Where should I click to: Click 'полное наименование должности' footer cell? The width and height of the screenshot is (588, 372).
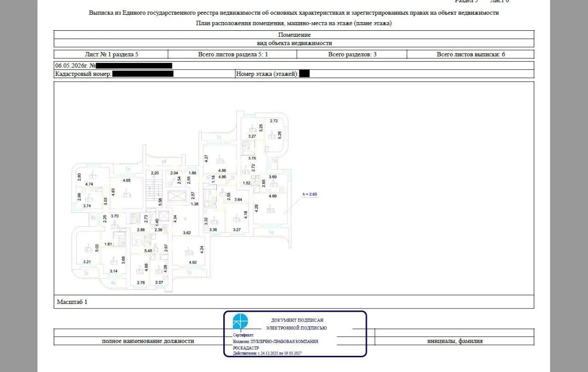point(148,341)
